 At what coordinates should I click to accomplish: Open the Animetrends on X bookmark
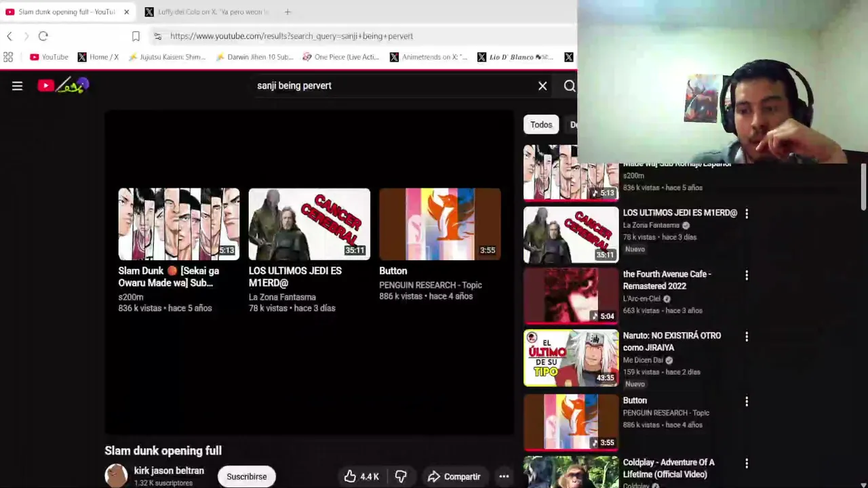click(429, 57)
